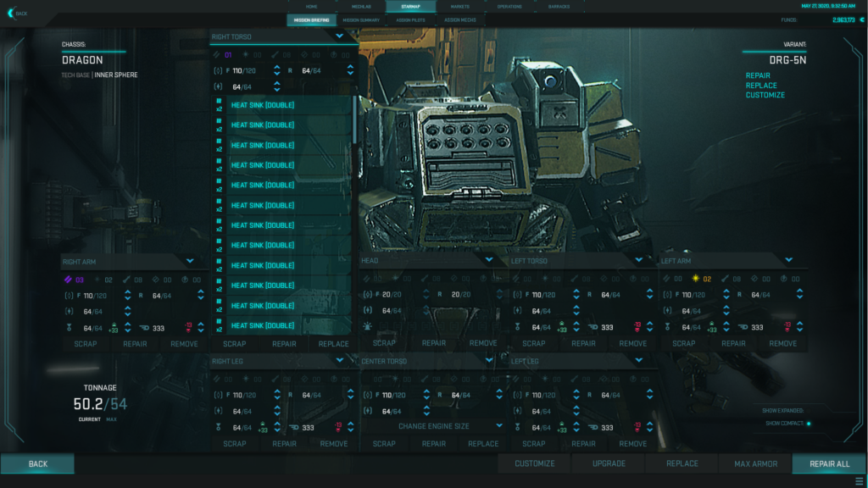Viewport: 868px width, 488px height.
Task: Click the Max Armor button
Action: point(754,463)
